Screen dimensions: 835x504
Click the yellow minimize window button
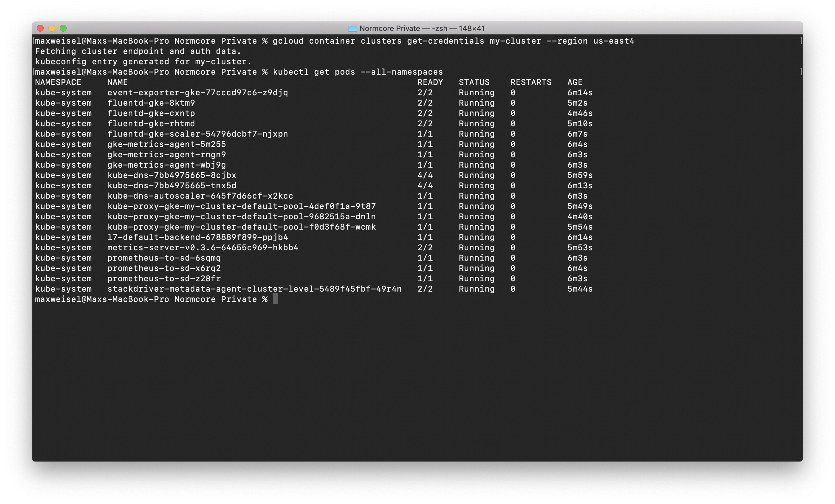pos(52,28)
